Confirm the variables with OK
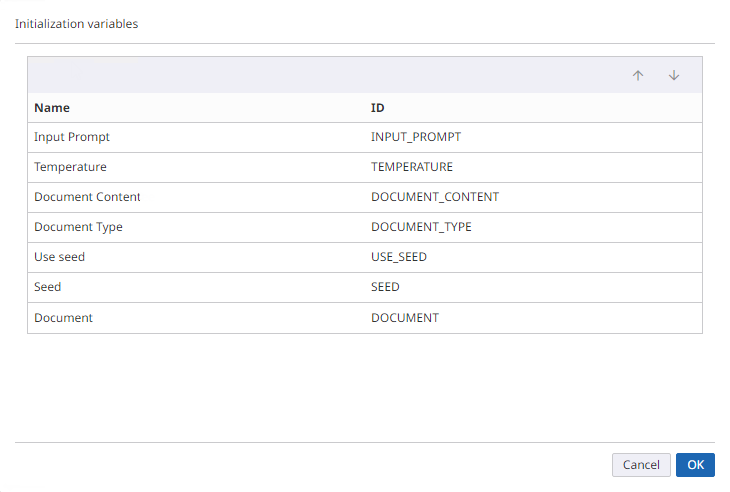This screenshot has width=730, height=492. pos(695,465)
